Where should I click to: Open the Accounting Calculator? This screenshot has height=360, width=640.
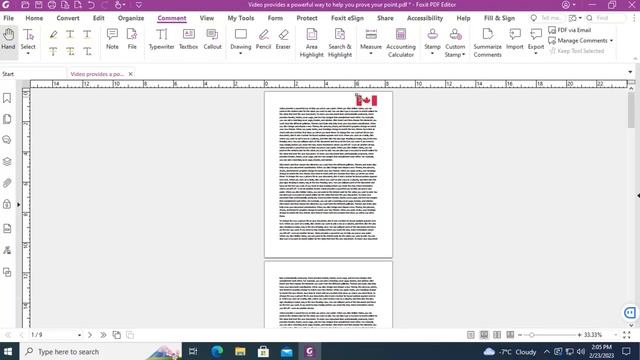[401, 43]
